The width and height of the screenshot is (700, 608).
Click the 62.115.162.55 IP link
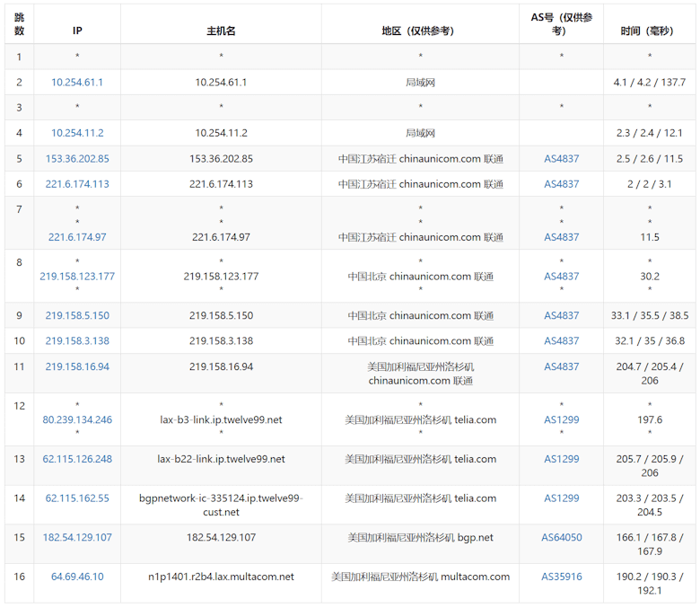[77, 498]
